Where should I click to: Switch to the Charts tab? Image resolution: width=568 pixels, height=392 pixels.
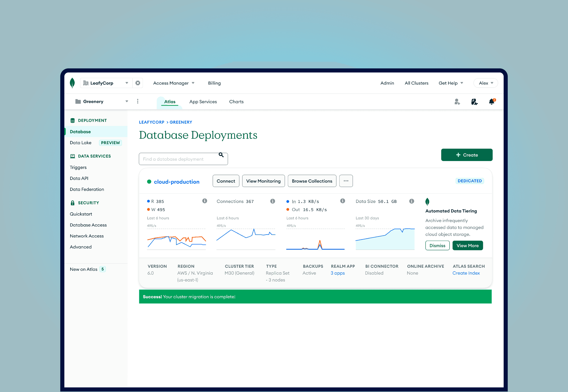click(236, 102)
